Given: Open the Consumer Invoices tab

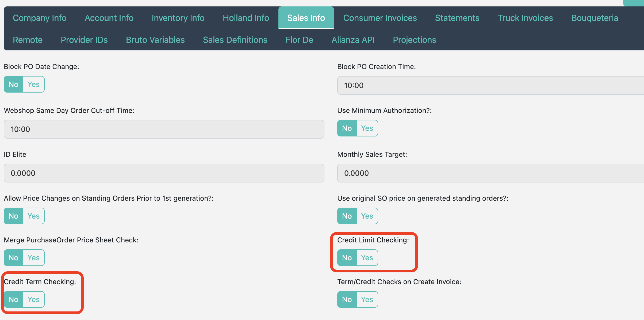Looking at the screenshot, I should [x=380, y=18].
